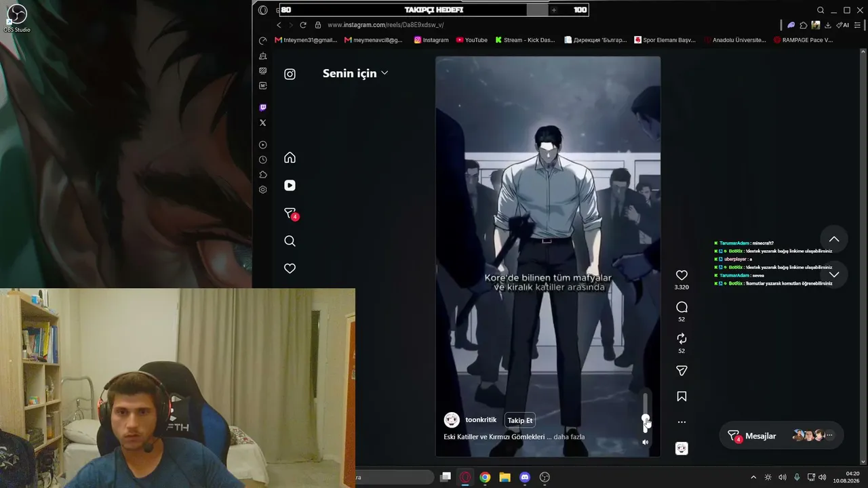This screenshot has height=488, width=868.
Task: Open notifications heart icon in sidebar
Action: coord(290,269)
